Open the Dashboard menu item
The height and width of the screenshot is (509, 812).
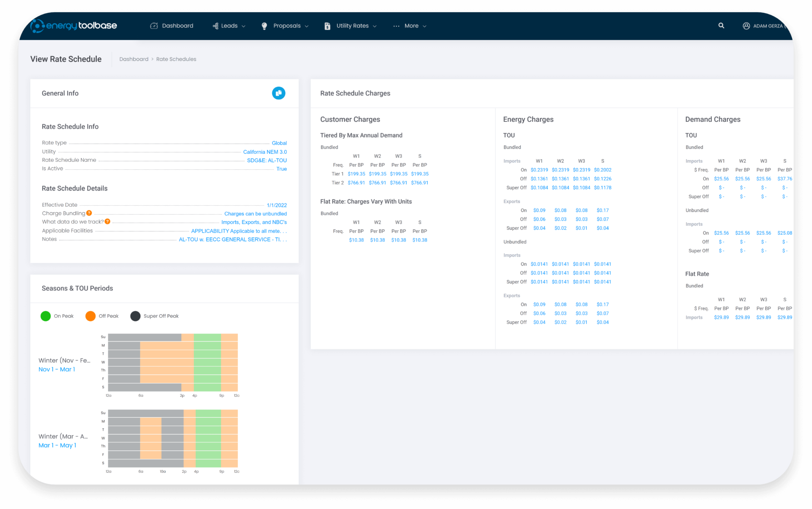pyautogui.click(x=177, y=26)
